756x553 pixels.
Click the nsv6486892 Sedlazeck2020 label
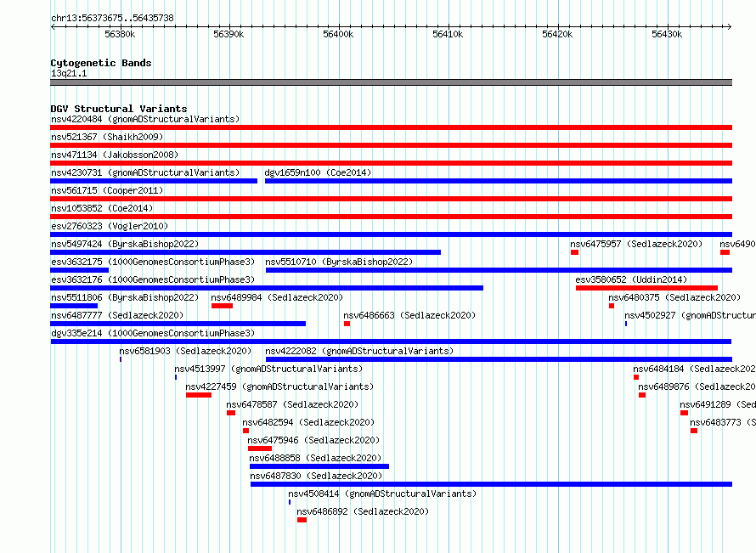coord(363,511)
